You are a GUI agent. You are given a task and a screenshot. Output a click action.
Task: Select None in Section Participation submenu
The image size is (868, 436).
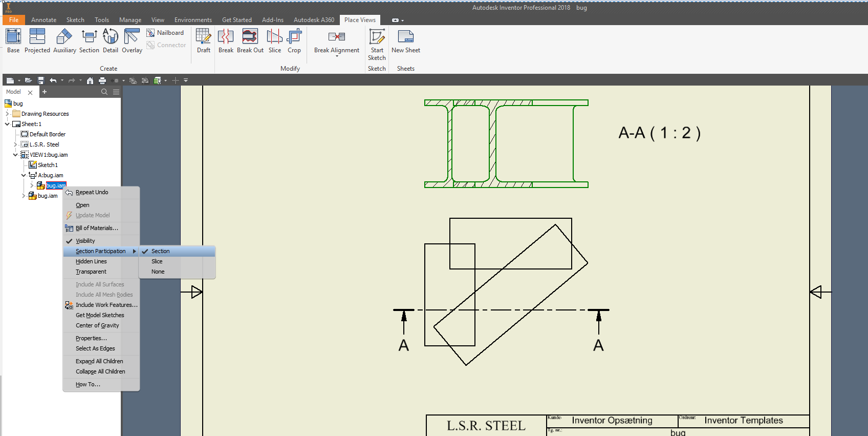click(177, 272)
